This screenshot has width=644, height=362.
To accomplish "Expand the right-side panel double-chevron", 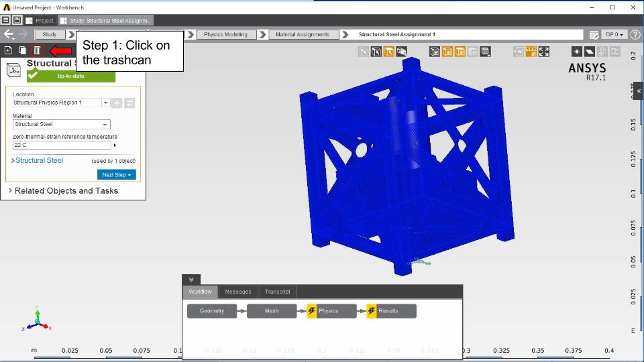I will pos(639,91).
